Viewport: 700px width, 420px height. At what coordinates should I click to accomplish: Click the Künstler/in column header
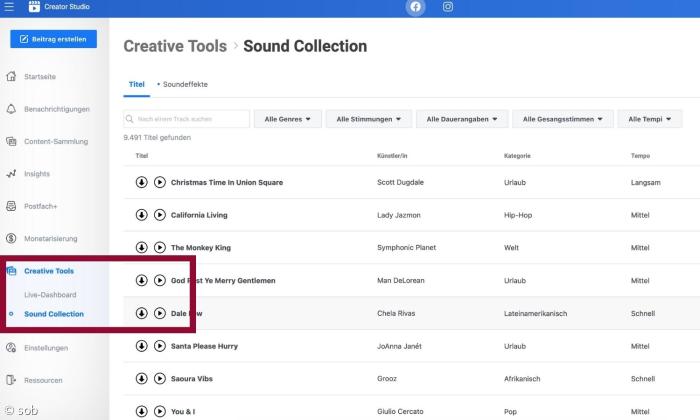pos(392,156)
